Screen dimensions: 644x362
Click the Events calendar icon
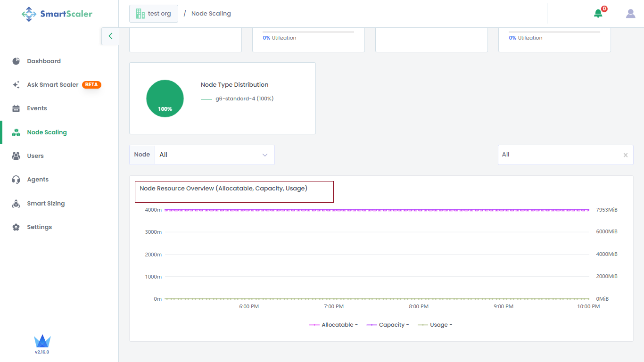tap(16, 108)
